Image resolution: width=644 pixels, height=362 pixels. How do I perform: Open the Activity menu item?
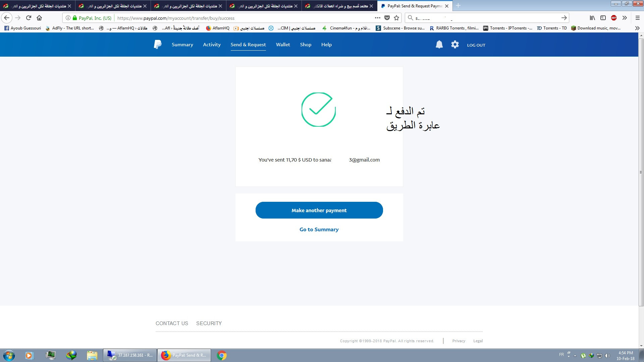tap(212, 45)
